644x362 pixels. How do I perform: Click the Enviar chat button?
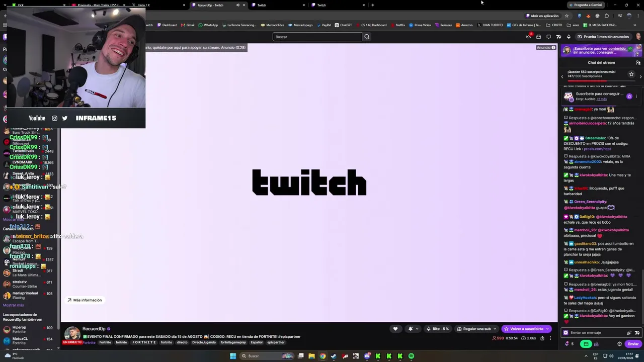[x=633, y=344]
